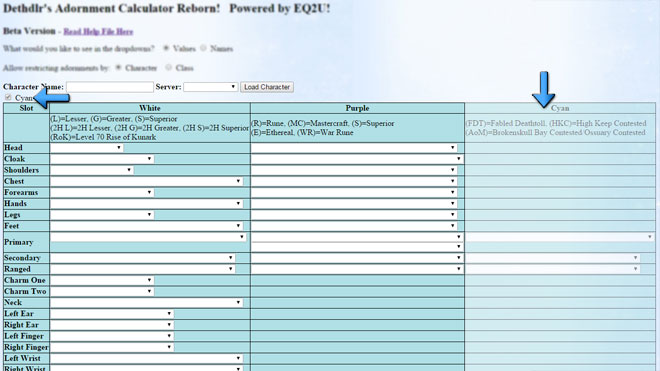Viewport: 660px width, 371px height.
Task: Open the Right Finger White dropdown
Action: (x=112, y=347)
